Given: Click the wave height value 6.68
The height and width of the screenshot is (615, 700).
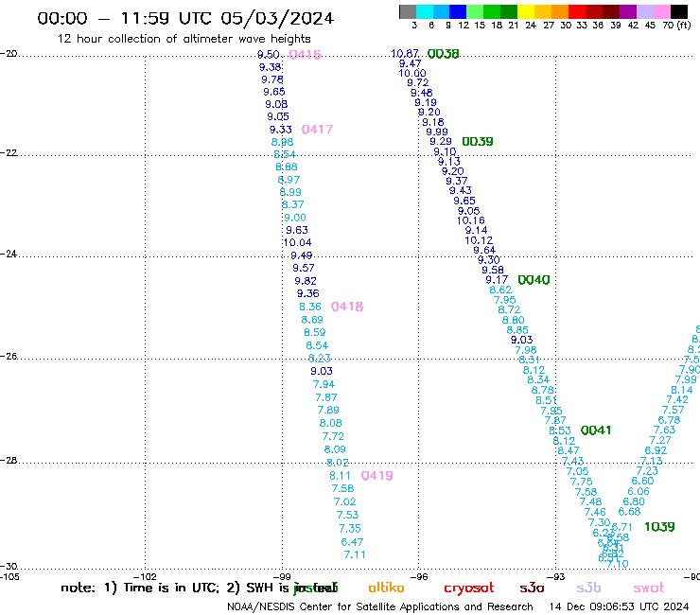Looking at the screenshot, I should [629, 512].
